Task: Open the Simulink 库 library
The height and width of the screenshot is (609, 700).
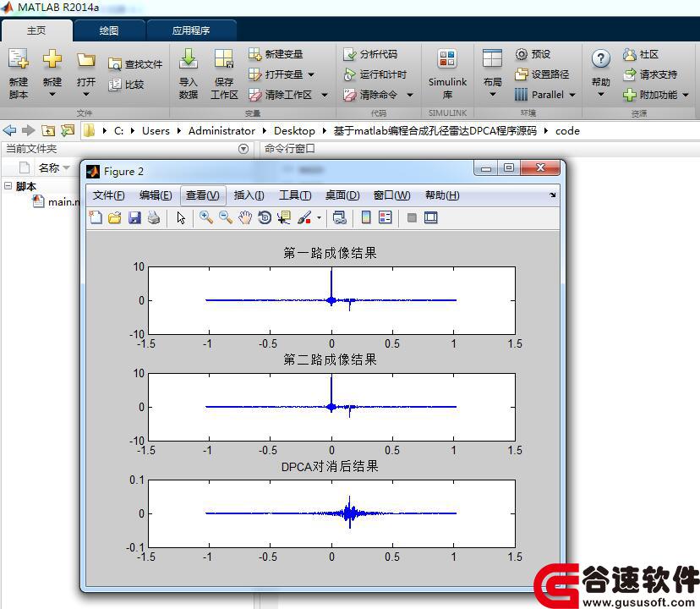Action: tap(447, 74)
